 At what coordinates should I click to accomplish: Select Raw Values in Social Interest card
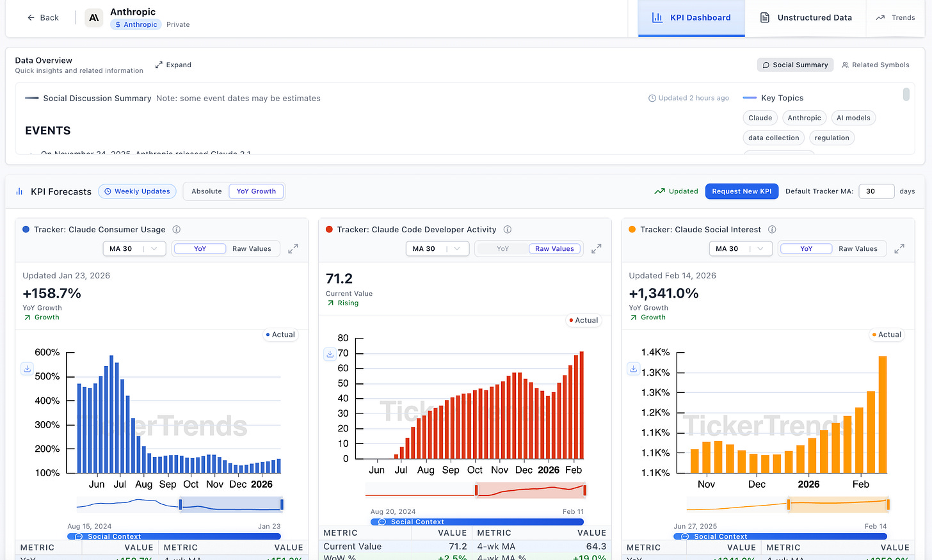[858, 249]
